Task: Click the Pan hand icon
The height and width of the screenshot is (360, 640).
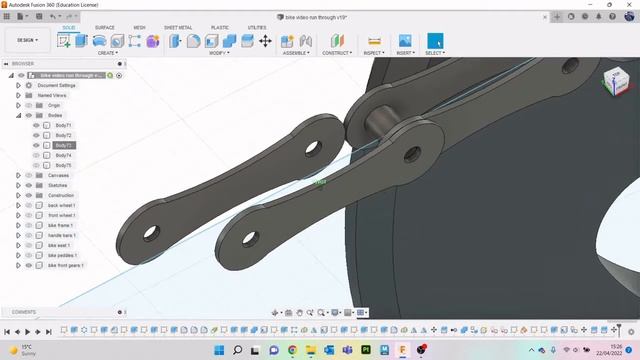Action: pos(300,313)
